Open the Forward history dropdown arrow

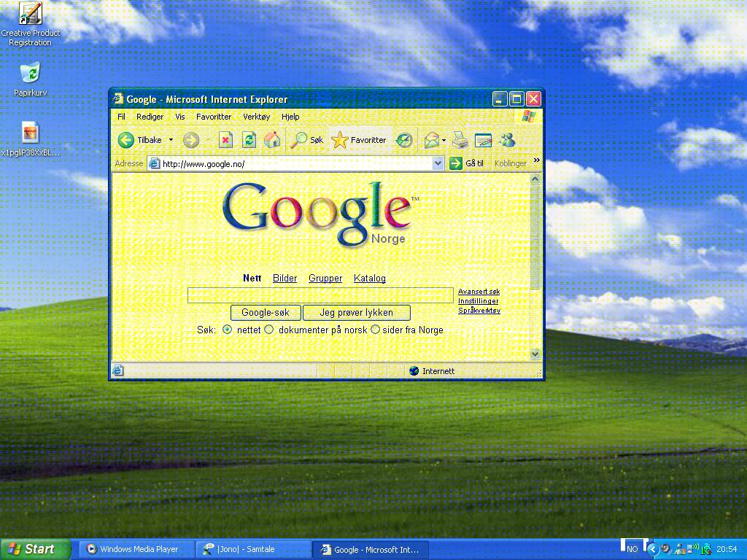tap(208, 140)
